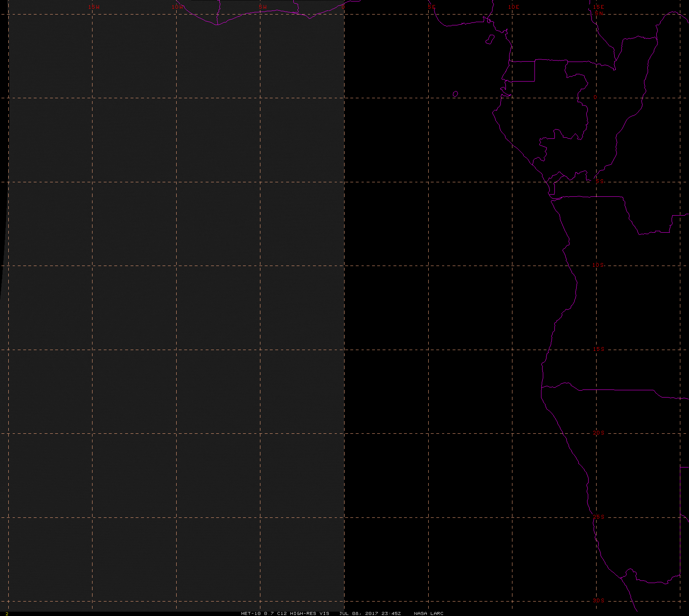
Task: Click the 5N latitude label
Action: [599, 13]
